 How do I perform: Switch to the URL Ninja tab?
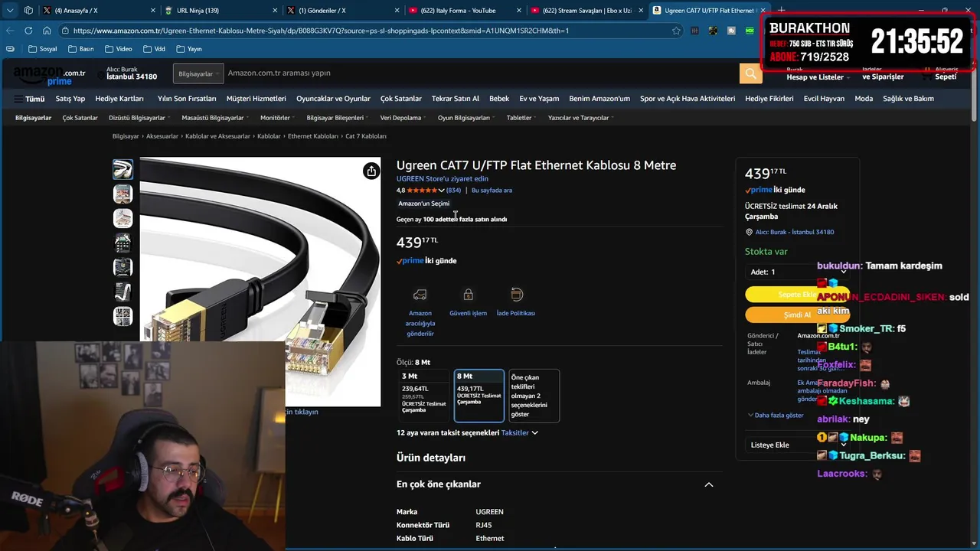pyautogui.click(x=218, y=10)
